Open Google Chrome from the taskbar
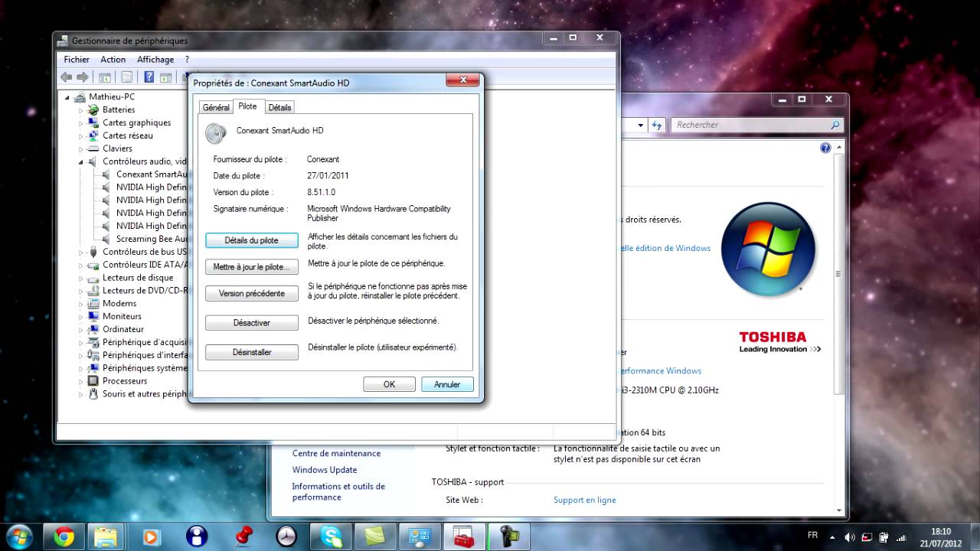Viewport: 980px width, 551px height. click(x=64, y=536)
